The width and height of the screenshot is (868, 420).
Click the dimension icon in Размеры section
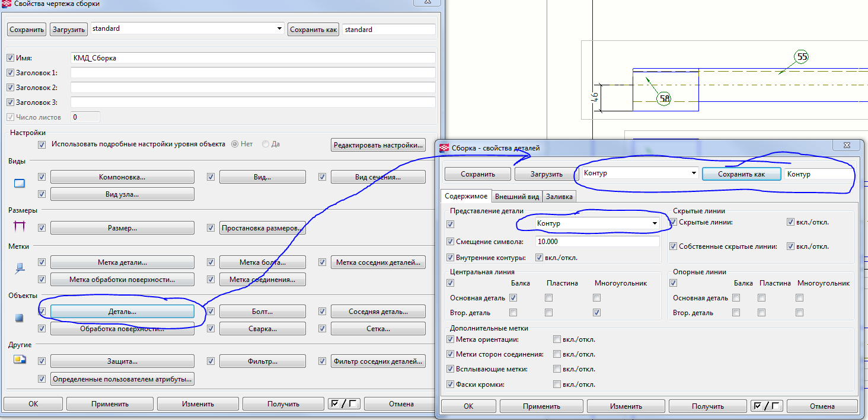(x=20, y=227)
